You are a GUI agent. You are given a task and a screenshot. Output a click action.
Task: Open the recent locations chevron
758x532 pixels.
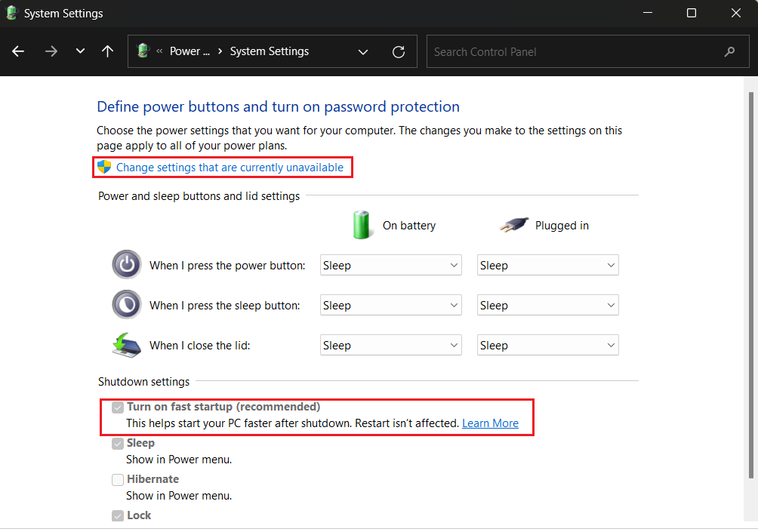point(80,51)
